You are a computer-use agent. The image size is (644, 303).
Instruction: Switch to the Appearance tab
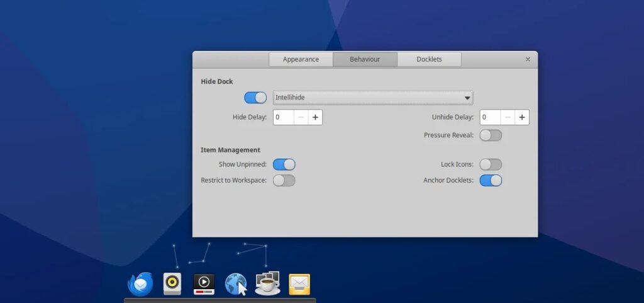click(x=301, y=59)
